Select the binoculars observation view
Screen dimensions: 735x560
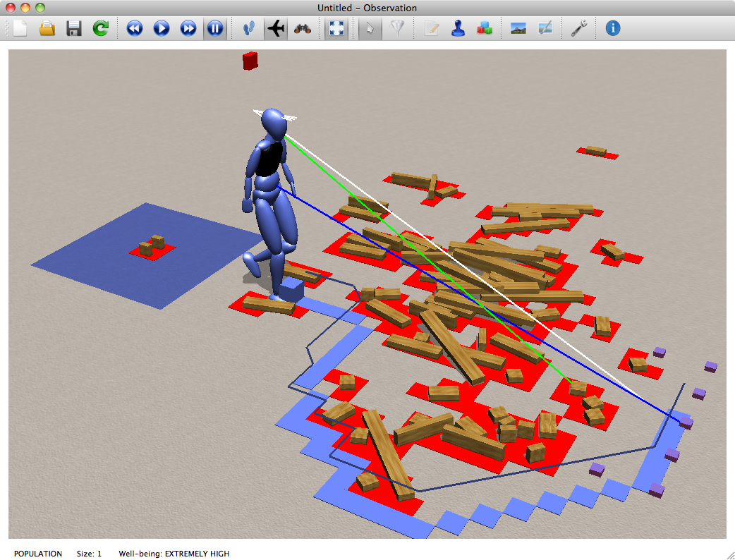point(303,28)
